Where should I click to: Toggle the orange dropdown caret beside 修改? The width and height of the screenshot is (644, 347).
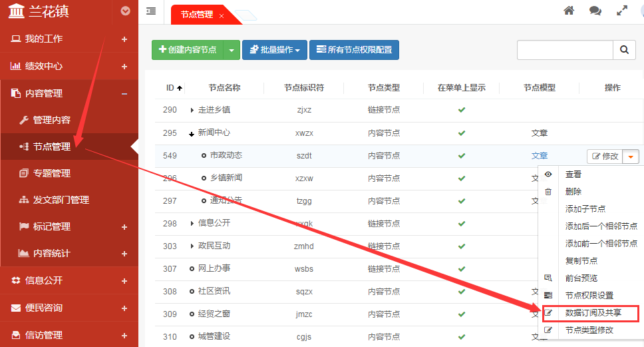click(631, 157)
